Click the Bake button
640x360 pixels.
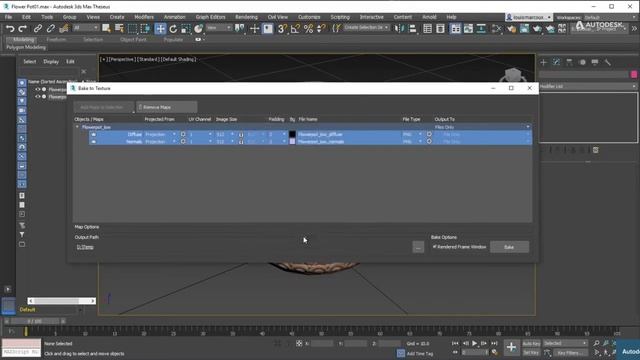509,247
